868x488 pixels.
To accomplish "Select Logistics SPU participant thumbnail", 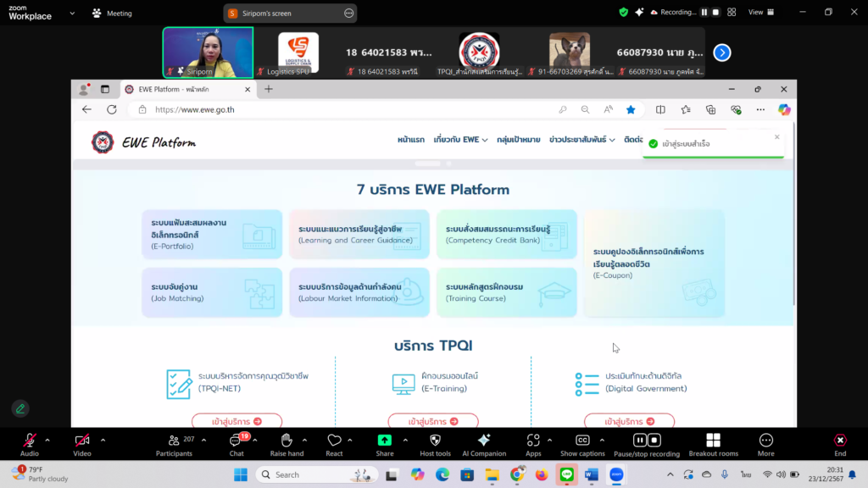I will 298,53.
